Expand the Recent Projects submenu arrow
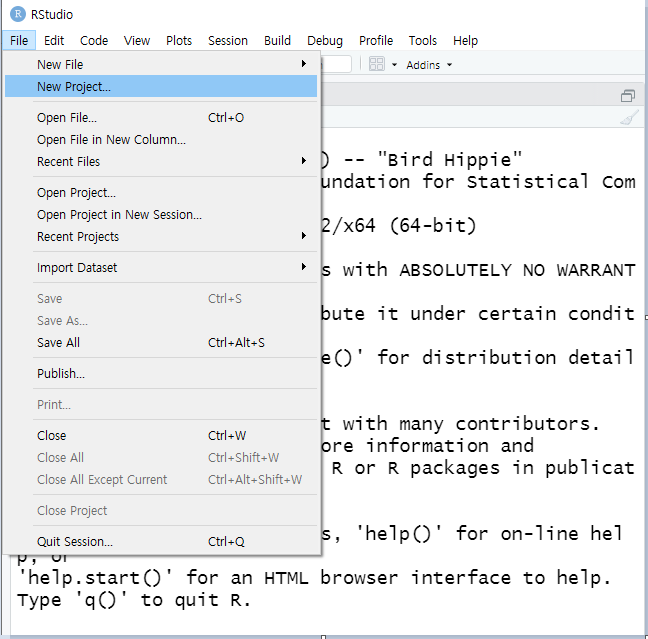 click(304, 236)
